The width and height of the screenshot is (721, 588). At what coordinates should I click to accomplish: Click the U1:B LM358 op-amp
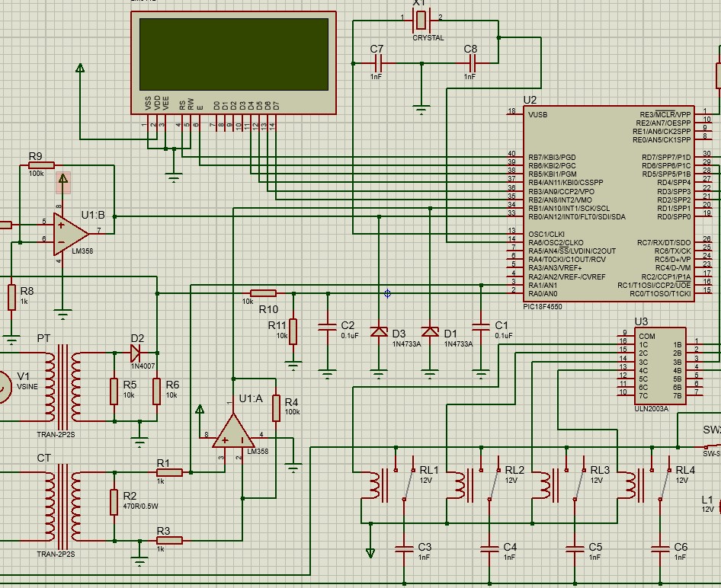(70, 234)
